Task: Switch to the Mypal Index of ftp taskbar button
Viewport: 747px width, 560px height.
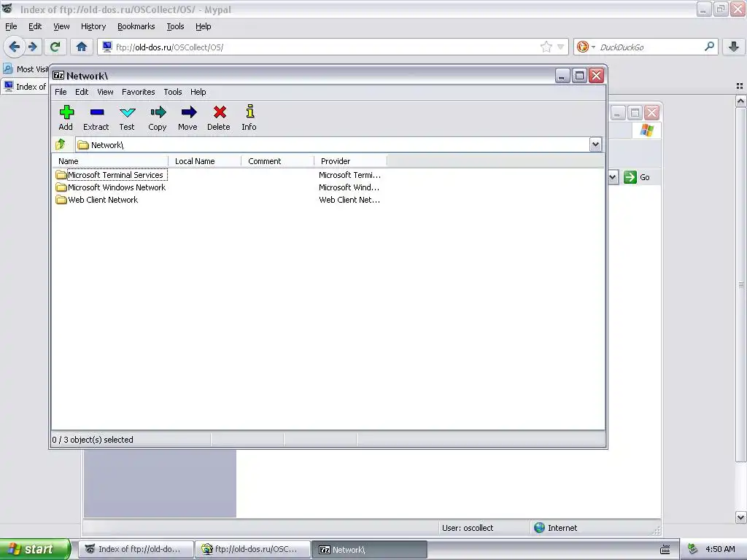Action: click(x=136, y=549)
